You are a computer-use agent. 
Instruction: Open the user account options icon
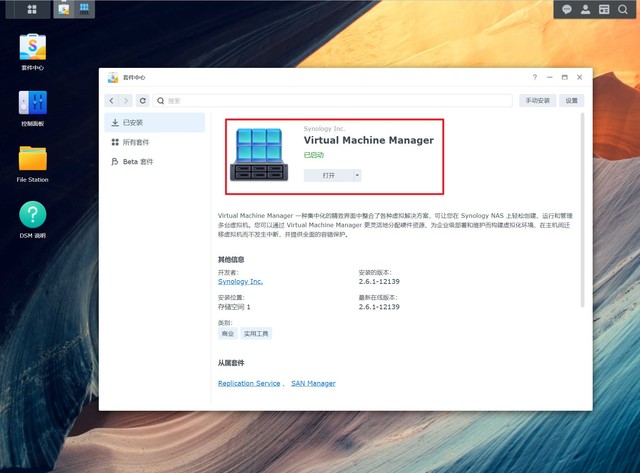[x=585, y=9]
